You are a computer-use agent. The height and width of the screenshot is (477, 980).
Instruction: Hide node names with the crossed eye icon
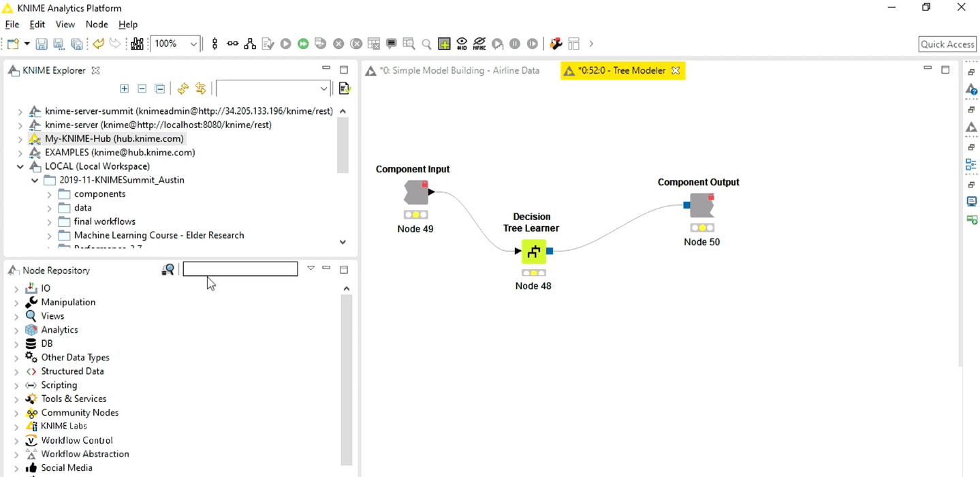coord(479,44)
